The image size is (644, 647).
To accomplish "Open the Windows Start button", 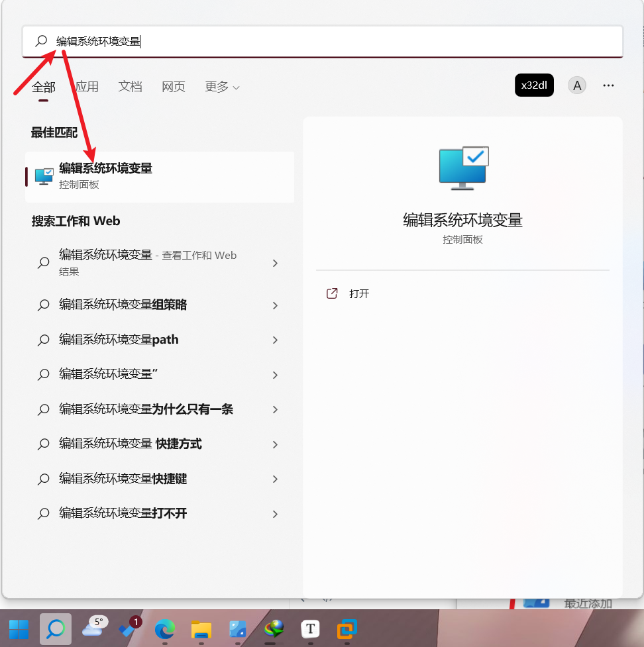I will tap(19, 629).
